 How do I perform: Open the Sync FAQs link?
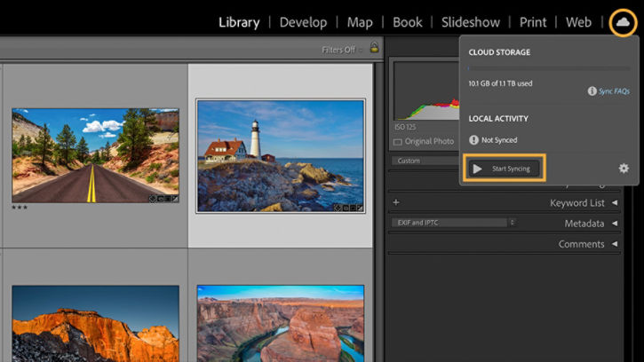click(614, 91)
